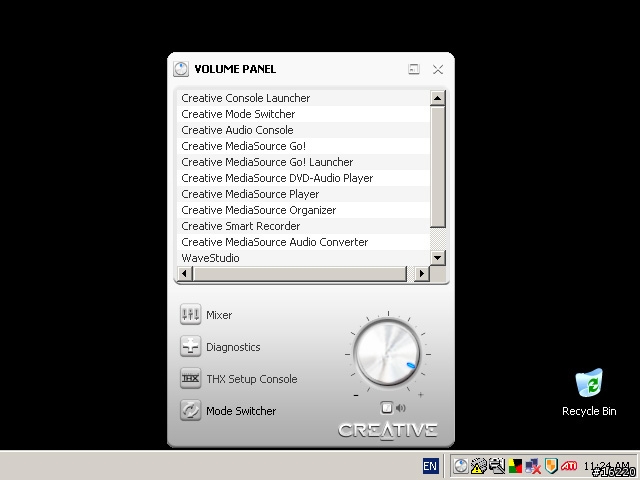Select Creative Mode Switcher in list
The width and height of the screenshot is (640, 480).
point(303,114)
